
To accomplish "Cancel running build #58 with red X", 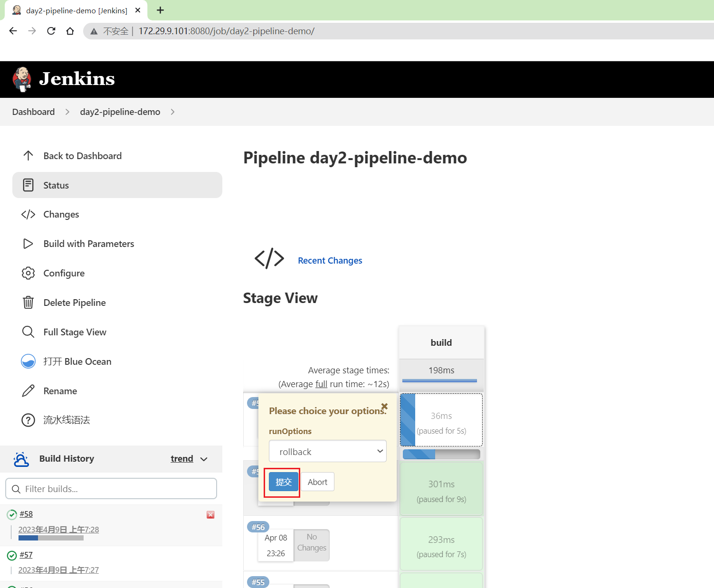I will pyautogui.click(x=210, y=515).
